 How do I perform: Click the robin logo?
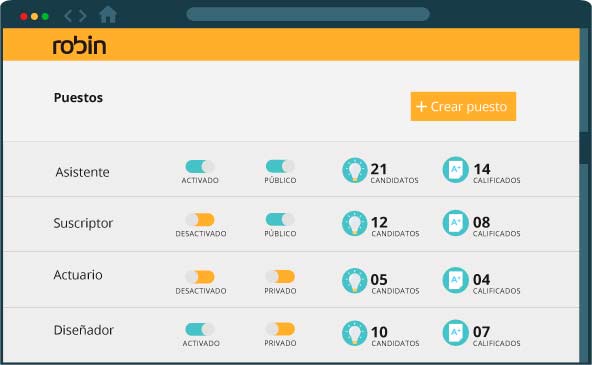pos(79,45)
